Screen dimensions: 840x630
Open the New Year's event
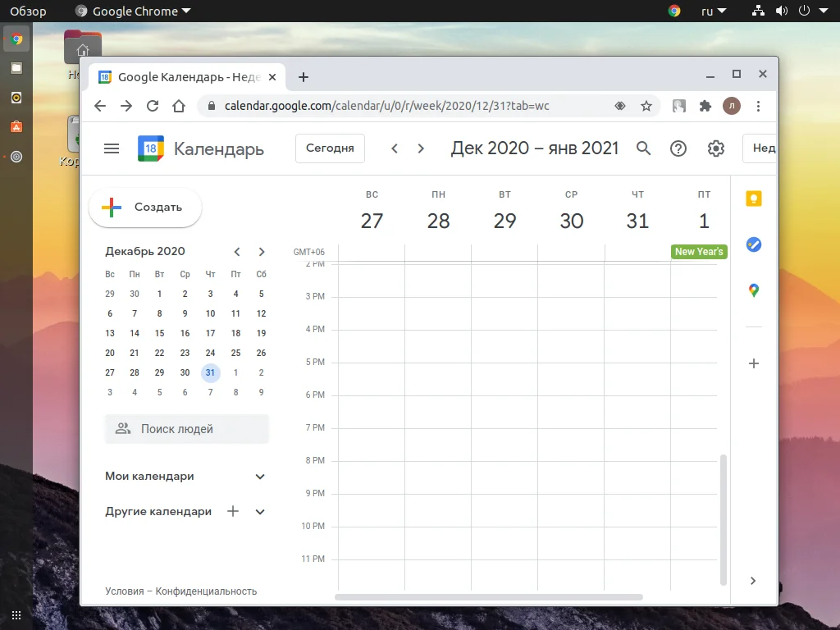click(699, 252)
